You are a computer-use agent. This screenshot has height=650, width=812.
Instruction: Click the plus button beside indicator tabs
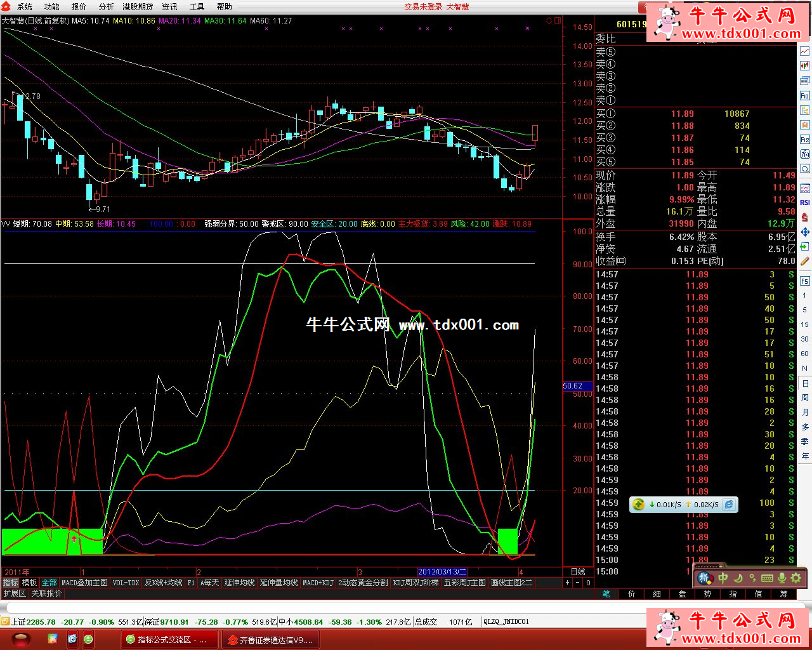(567, 583)
